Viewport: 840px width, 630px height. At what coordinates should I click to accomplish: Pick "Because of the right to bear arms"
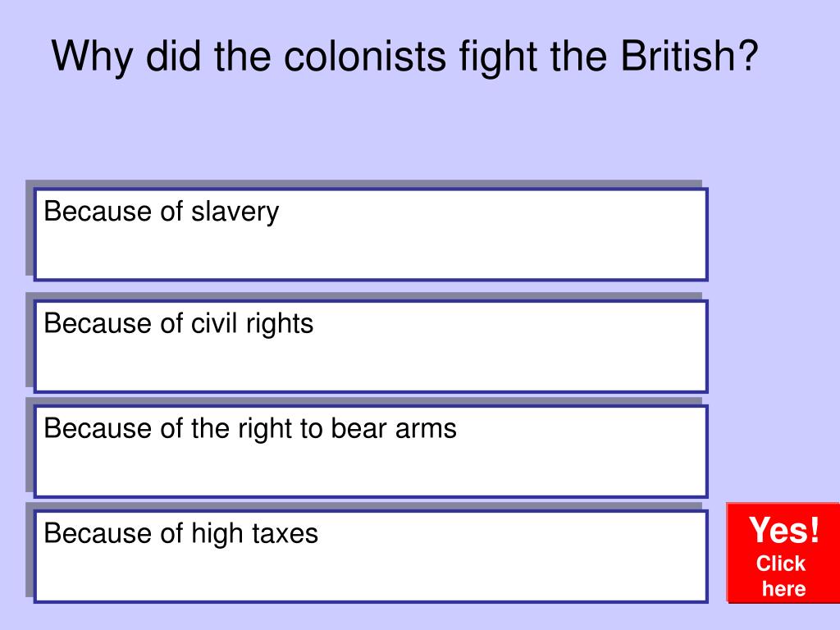(371, 452)
